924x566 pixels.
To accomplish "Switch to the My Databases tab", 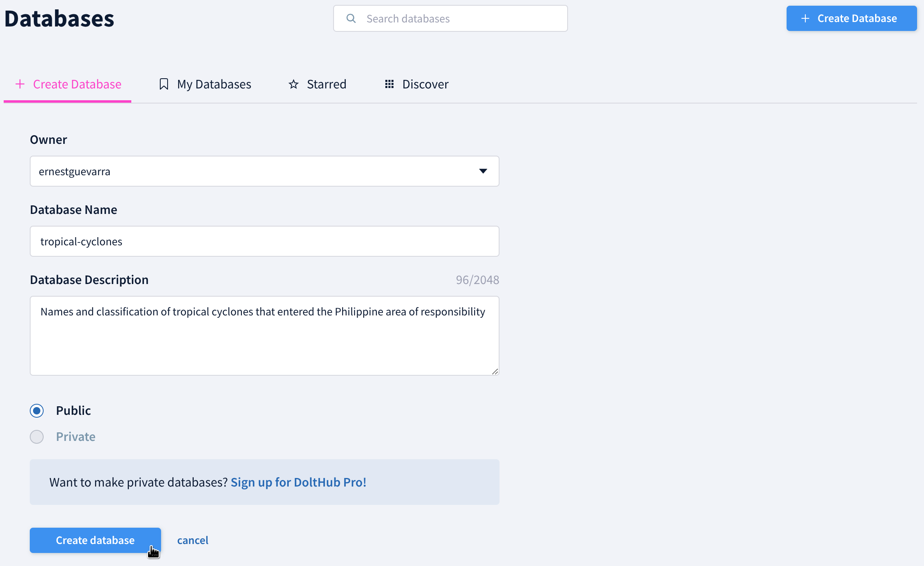I will click(x=214, y=84).
